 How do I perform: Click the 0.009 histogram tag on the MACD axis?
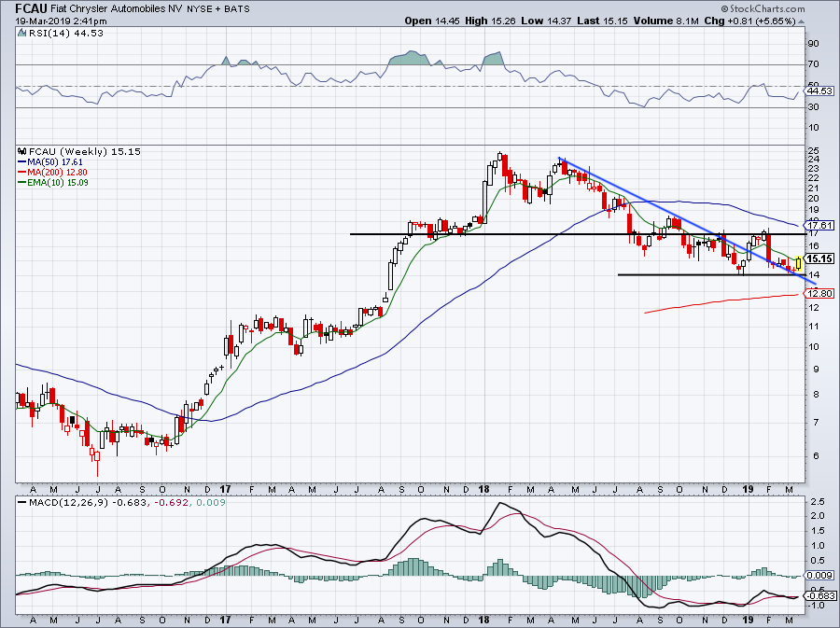pyautogui.click(x=820, y=575)
